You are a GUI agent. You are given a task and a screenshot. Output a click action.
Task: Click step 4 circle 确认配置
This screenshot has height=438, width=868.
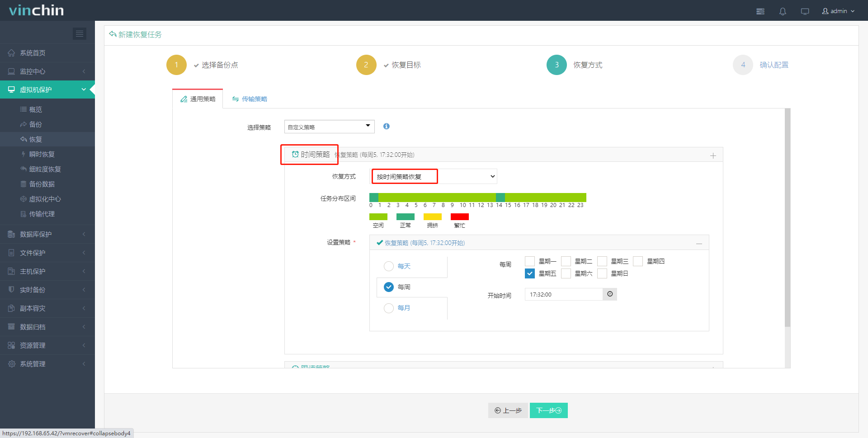(x=743, y=65)
